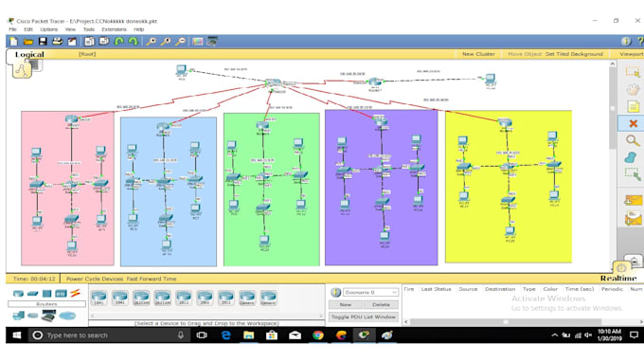Select the End Devices category
Viewport: 644px width, 362px height.
[x=19, y=316]
